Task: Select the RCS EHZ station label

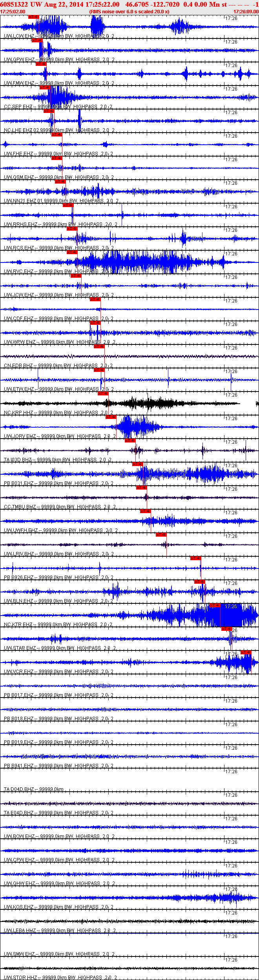Action: [59, 248]
